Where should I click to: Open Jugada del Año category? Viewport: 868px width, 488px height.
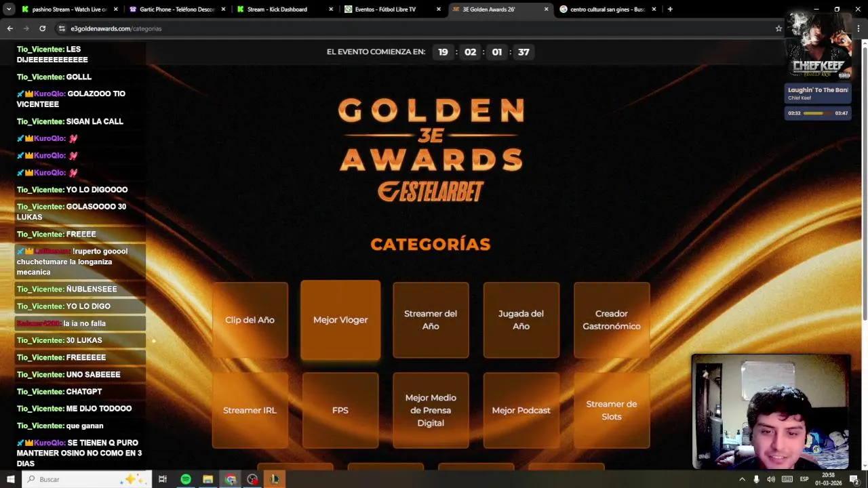tap(521, 320)
